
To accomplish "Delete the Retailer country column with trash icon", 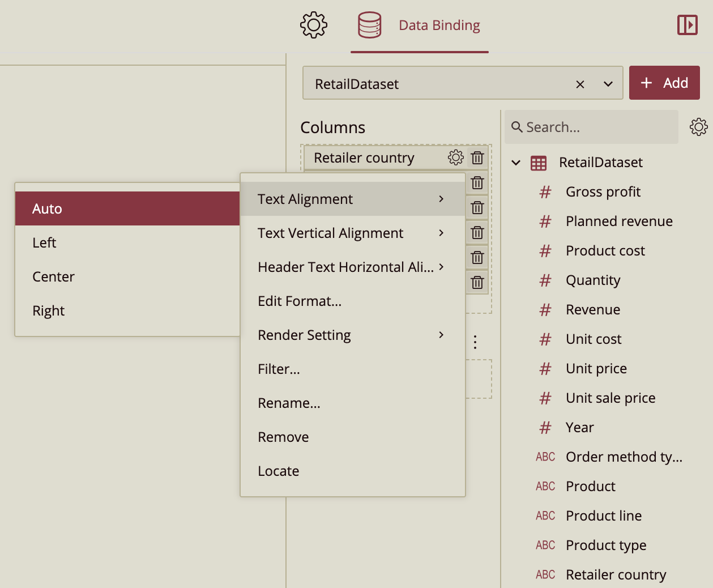I will click(477, 157).
